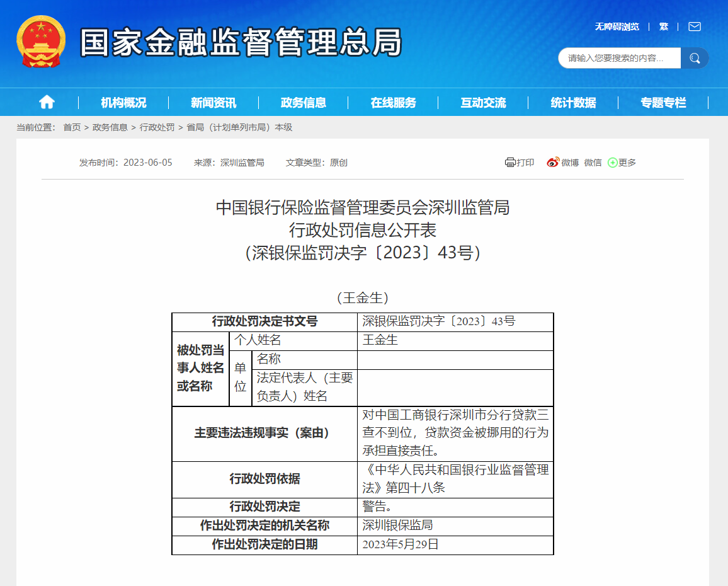This screenshot has width=728, height=586.
Task: Open the 统计数据 menu
Action: pos(573,103)
